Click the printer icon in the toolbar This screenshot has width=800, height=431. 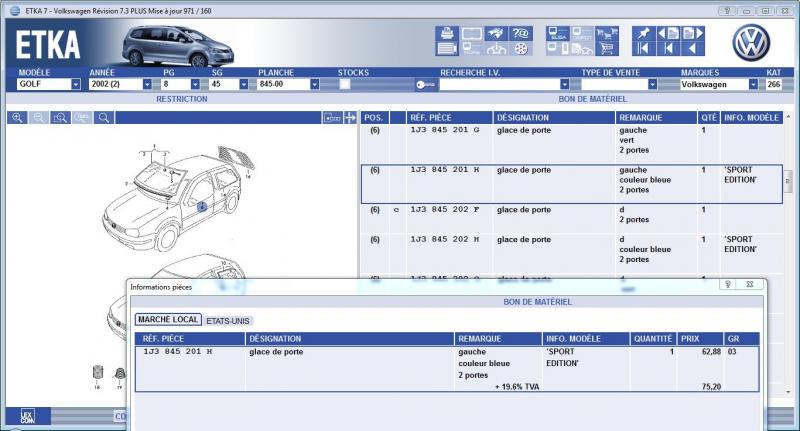(x=447, y=33)
